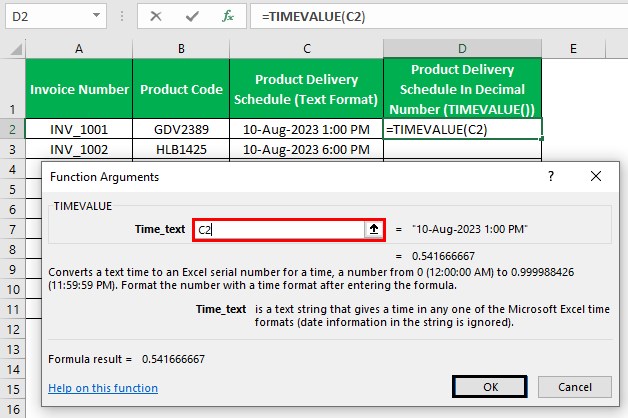Select row 1 header

(x=12, y=88)
